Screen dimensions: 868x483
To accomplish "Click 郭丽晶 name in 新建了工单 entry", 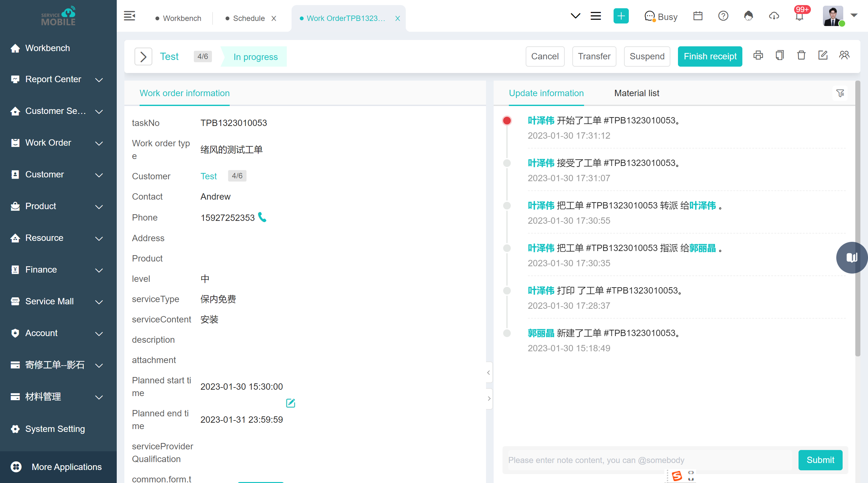I will (x=541, y=333).
